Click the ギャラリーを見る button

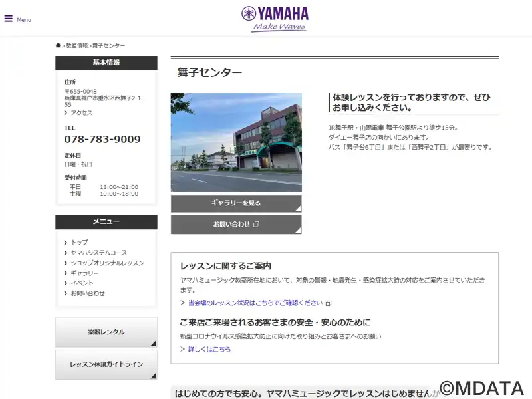[x=236, y=203]
